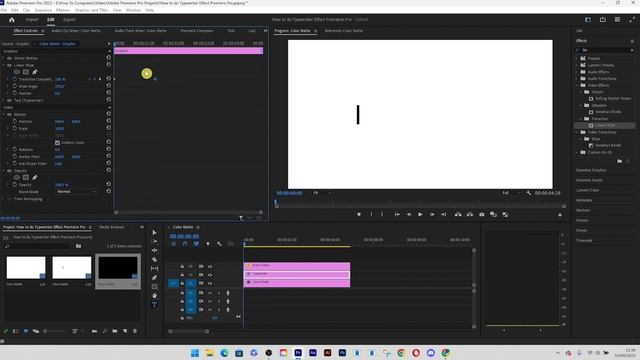
Task: Click the Effects panel search field
Action: coord(605,50)
